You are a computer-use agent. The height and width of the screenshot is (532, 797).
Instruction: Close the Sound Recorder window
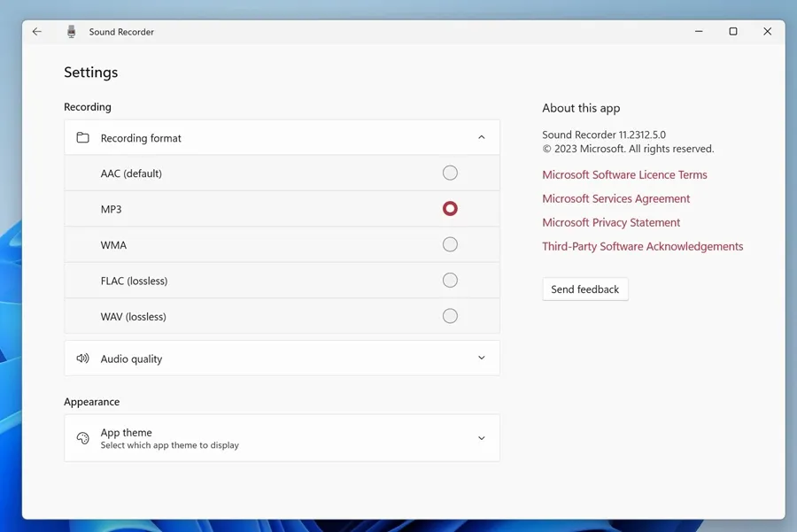768,32
